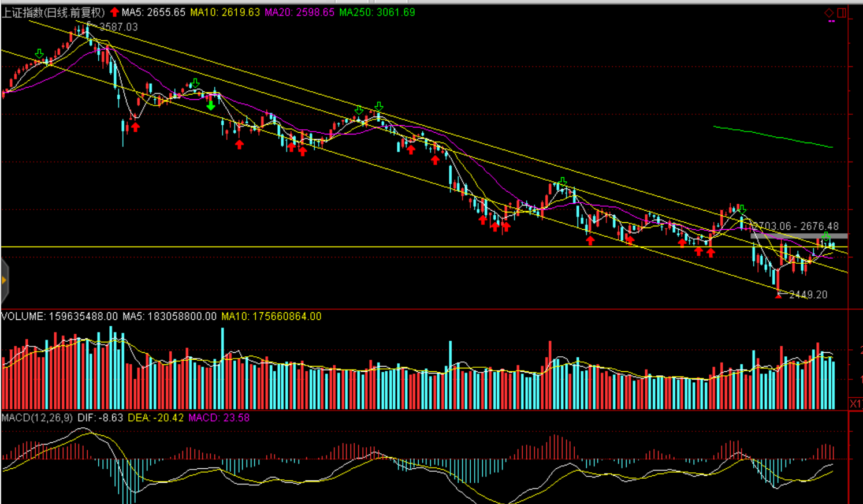This screenshot has width=863, height=504.
Task: Click the red diamond icon at top right
Action: (x=829, y=13)
